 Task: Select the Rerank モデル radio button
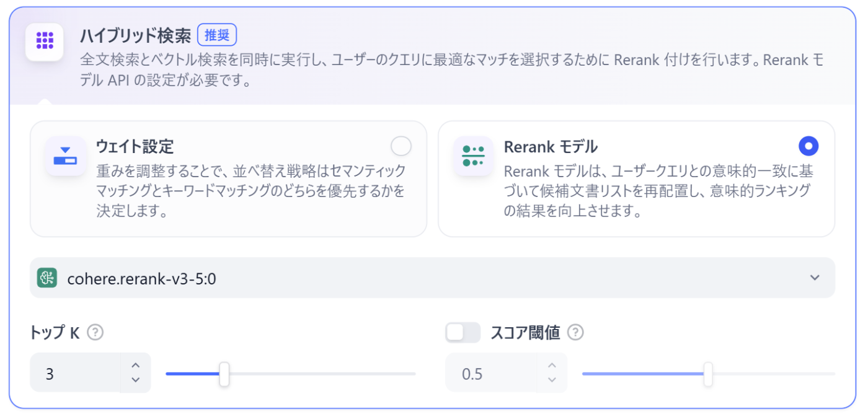click(808, 146)
